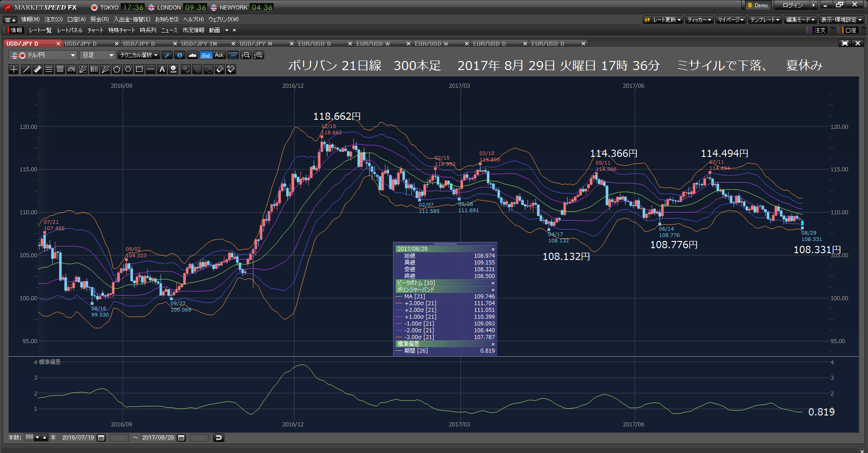Select the circle shape tool
Viewport: 868px width, 453px height.
pyautogui.click(x=128, y=69)
